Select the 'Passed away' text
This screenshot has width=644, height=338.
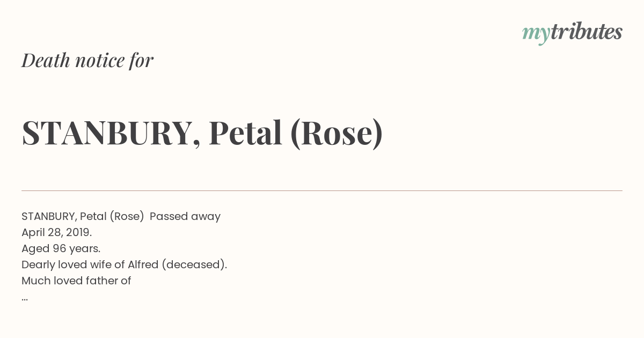pos(185,216)
